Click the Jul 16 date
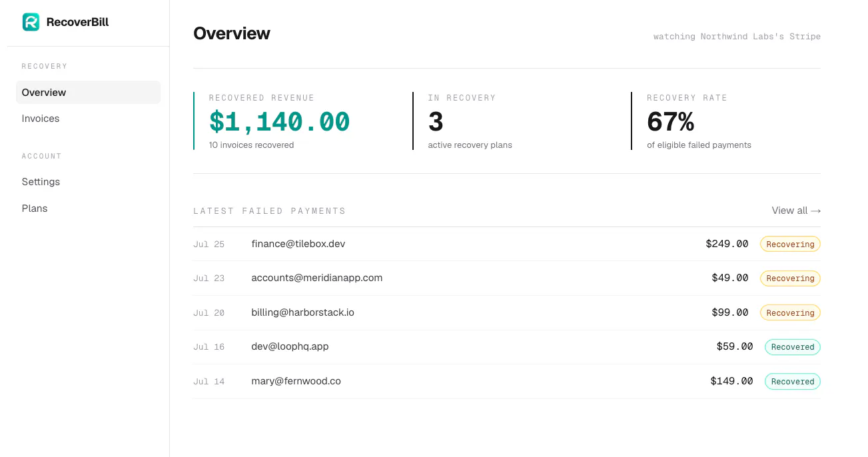Image resolution: width=868 pixels, height=457 pixels. tap(209, 347)
